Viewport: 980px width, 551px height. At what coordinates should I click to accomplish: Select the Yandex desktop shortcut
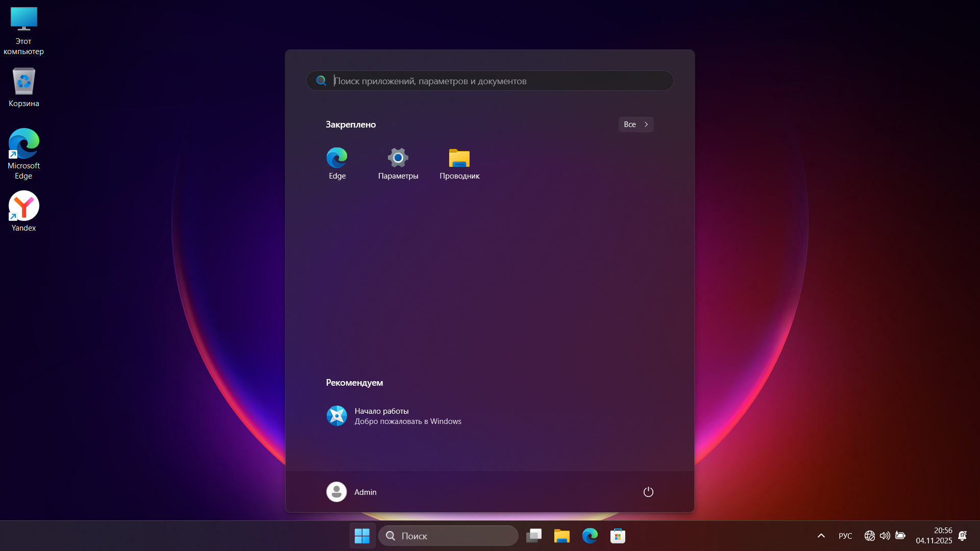23,211
